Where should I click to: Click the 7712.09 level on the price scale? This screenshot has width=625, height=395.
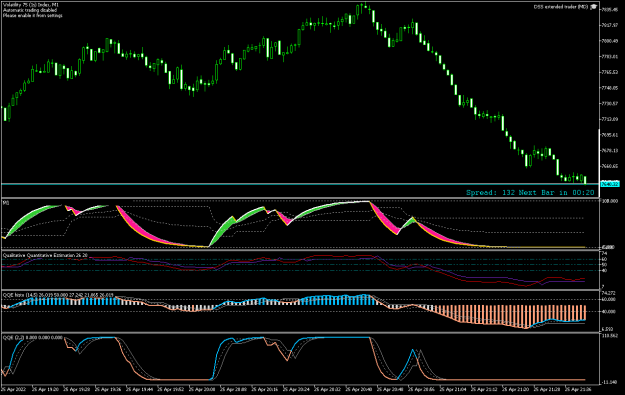[609, 119]
